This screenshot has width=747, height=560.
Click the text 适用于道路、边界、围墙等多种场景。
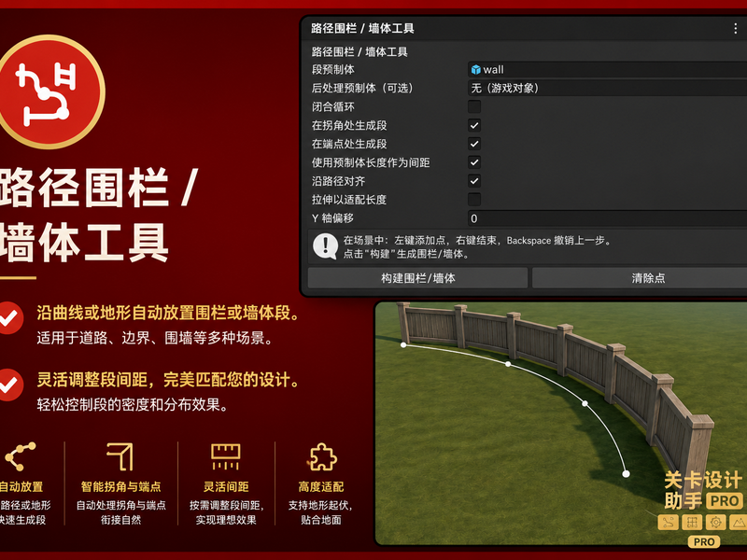156,338
